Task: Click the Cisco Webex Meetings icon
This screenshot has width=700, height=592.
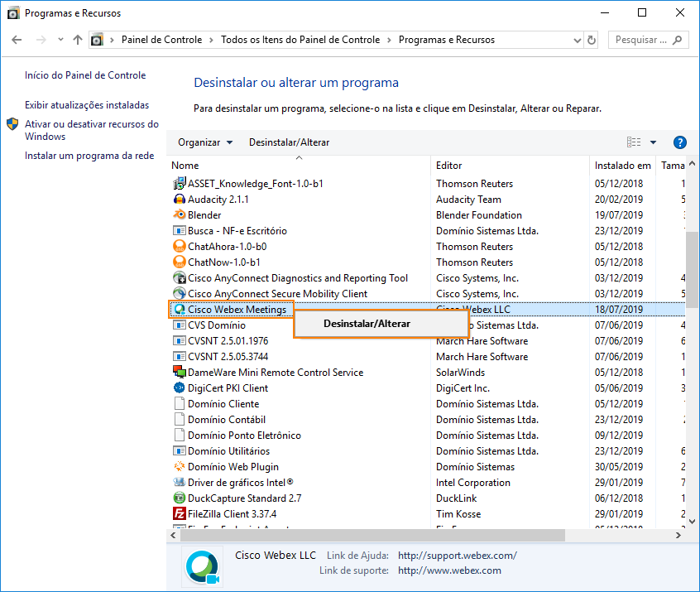Action: coord(179,309)
